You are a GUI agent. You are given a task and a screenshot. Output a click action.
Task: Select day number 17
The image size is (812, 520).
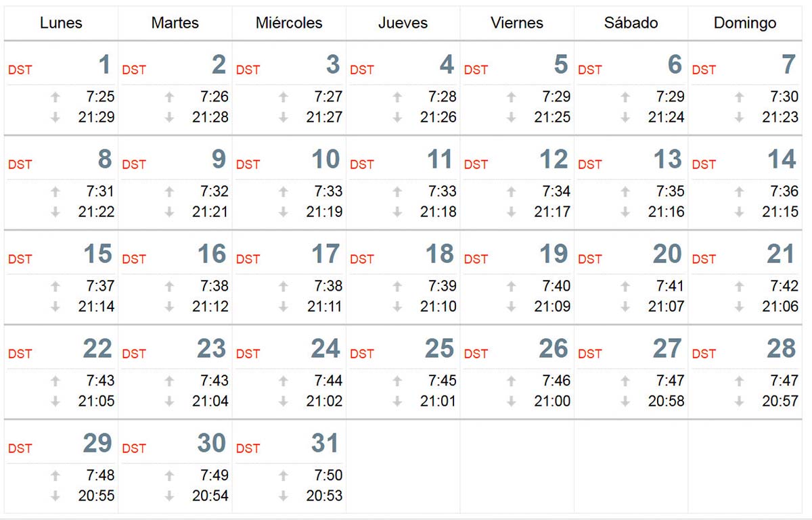[325, 254]
